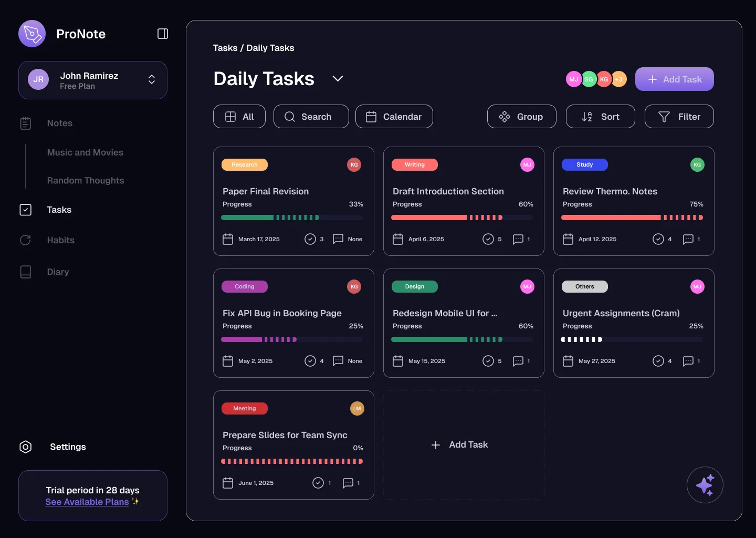Click the Diary book icon in sidebar
Image resolution: width=756 pixels, height=538 pixels.
point(25,272)
